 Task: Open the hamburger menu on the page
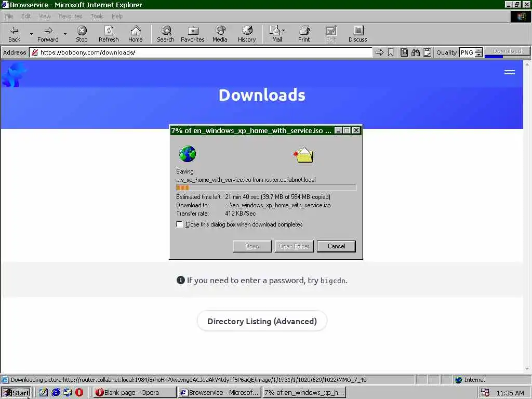click(509, 72)
